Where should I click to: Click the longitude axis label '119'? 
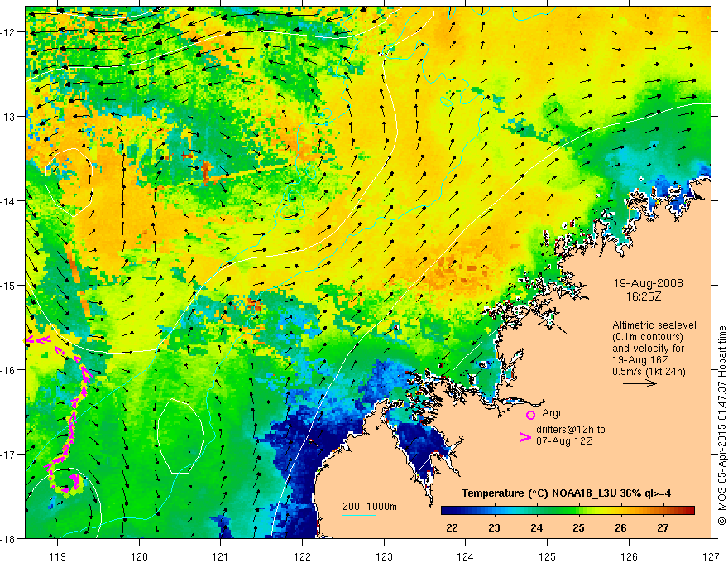(x=58, y=556)
